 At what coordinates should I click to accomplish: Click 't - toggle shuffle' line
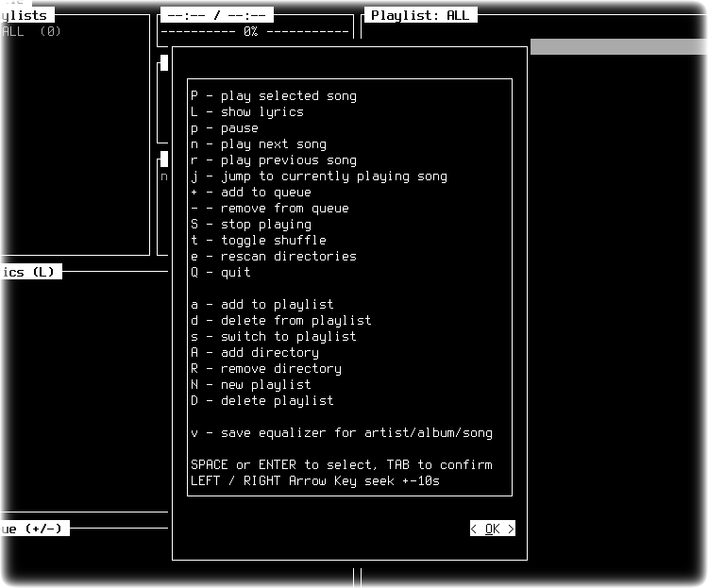click(x=259, y=240)
